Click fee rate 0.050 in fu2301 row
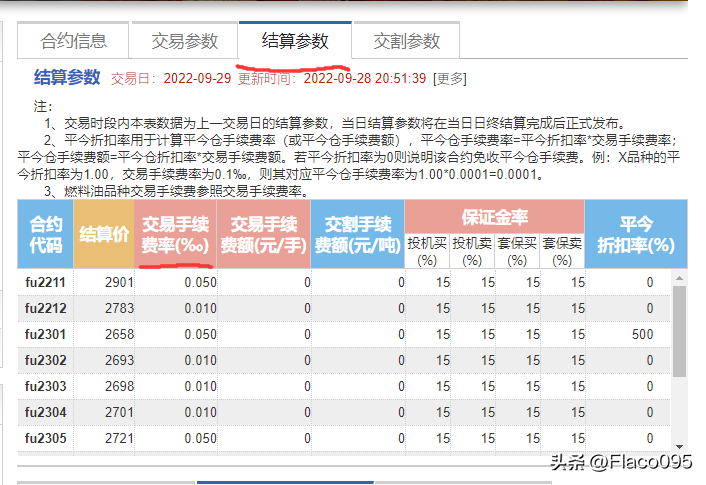 click(x=200, y=335)
